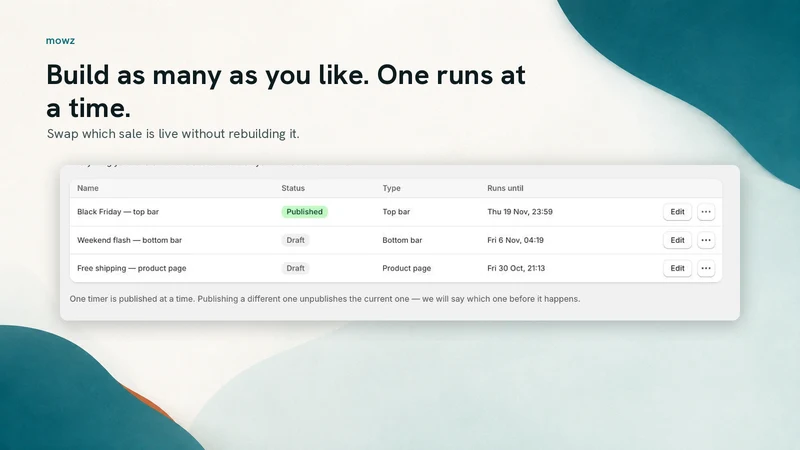The width and height of the screenshot is (800, 450).
Task: Select the "Weekend flash — bottom bar" name
Action: point(129,240)
